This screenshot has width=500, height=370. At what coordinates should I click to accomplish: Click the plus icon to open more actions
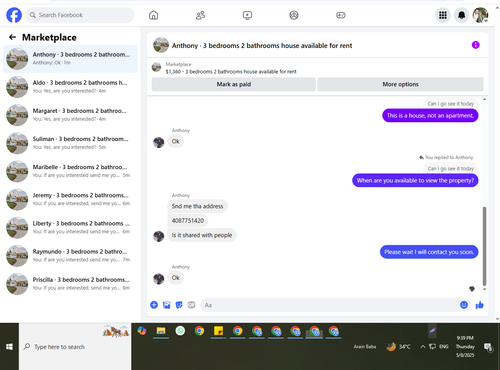coord(154,305)
